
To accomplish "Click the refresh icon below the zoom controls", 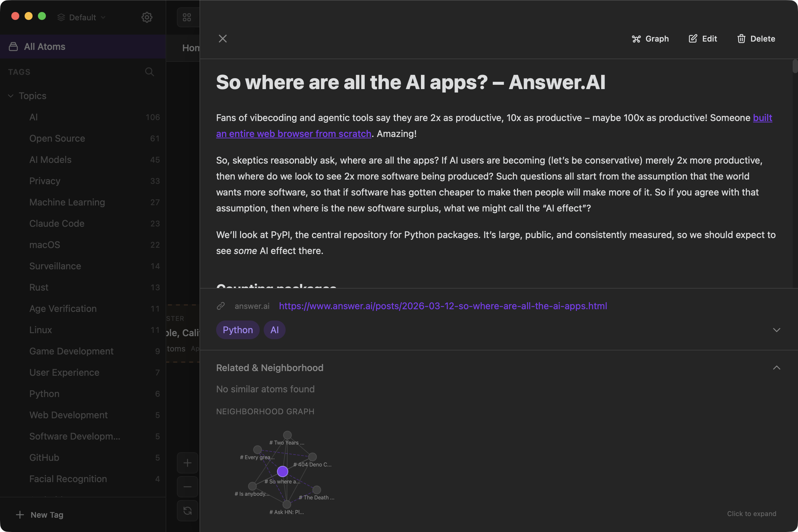I will pyautogui.click(x=187, y=511).
